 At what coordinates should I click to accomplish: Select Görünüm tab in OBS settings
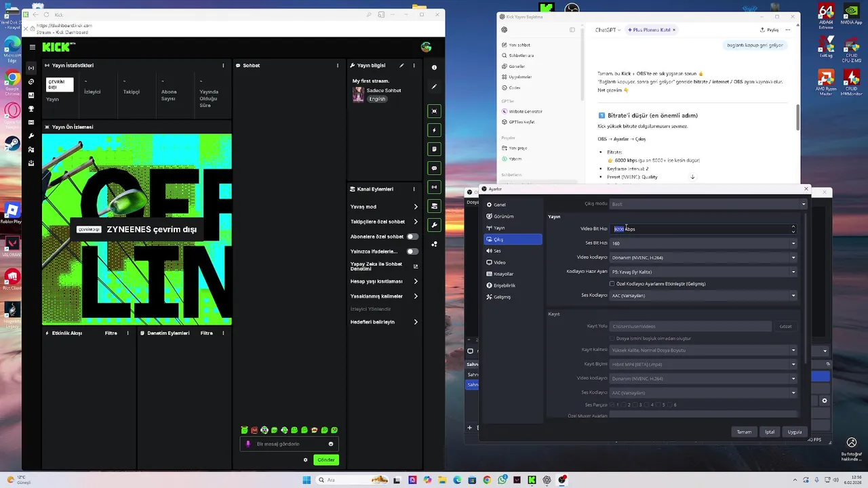tap(513, 216)
